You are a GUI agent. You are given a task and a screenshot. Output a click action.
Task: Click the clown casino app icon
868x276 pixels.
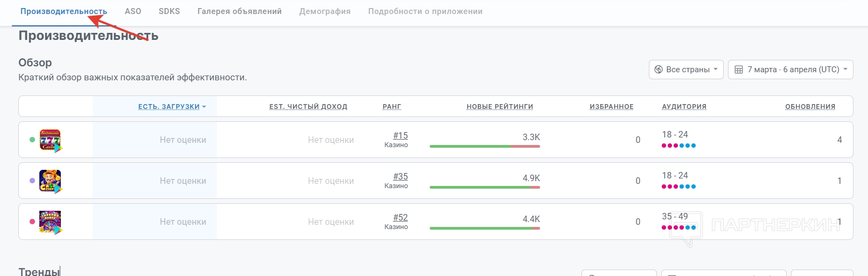coord(50,181)
